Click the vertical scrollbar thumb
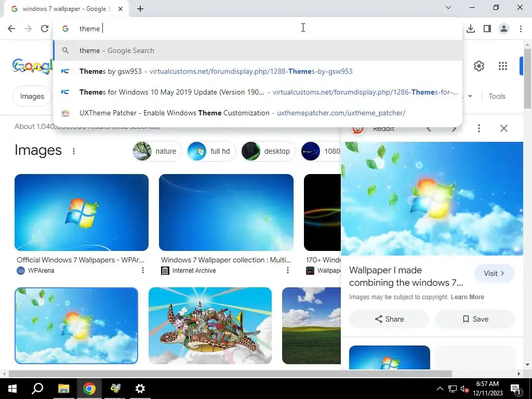 pos(527,79)
